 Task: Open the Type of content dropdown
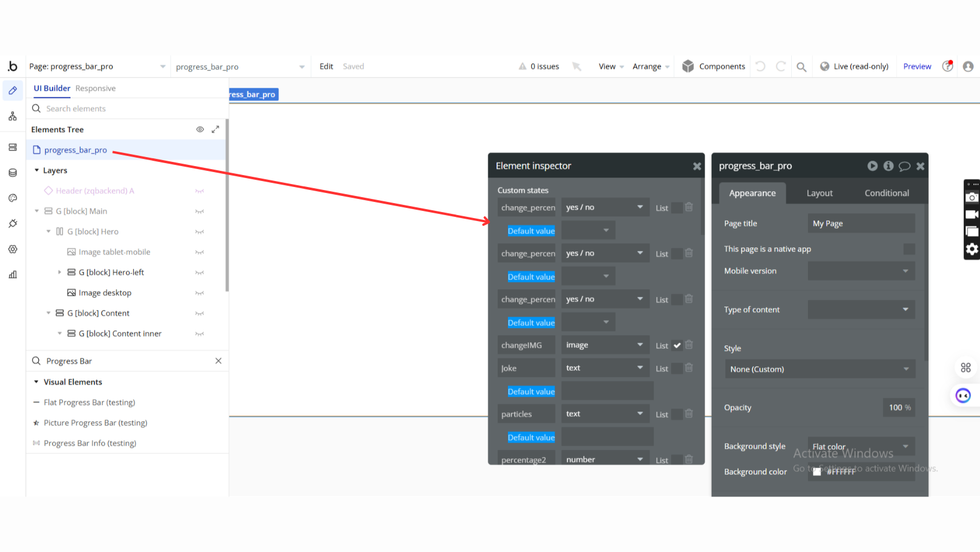[x=860, y=309]
